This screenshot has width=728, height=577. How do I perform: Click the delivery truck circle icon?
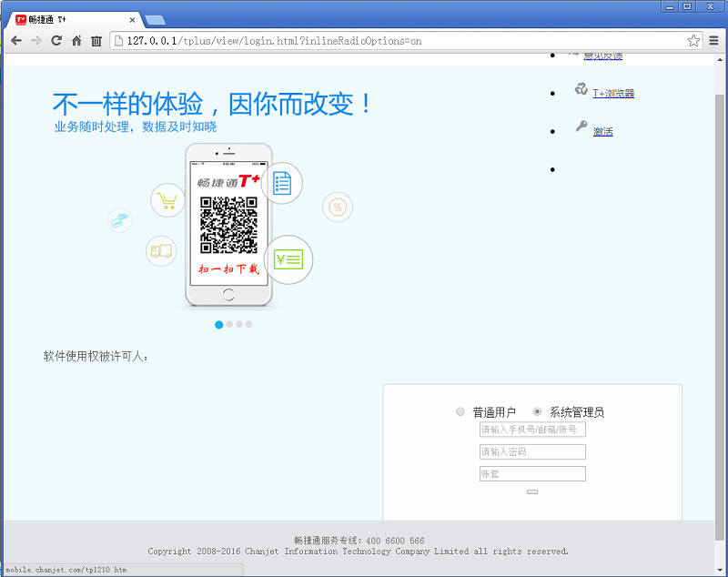coord(161,251)
